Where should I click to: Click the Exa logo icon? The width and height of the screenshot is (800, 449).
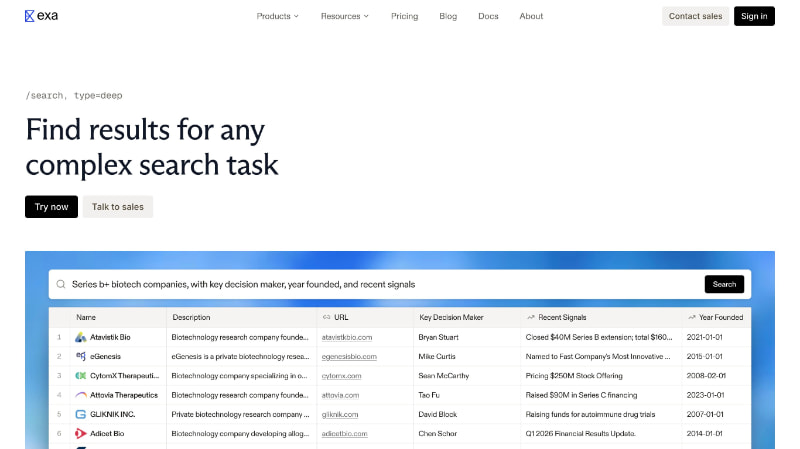pyautogui.click(x=30, y=16)
